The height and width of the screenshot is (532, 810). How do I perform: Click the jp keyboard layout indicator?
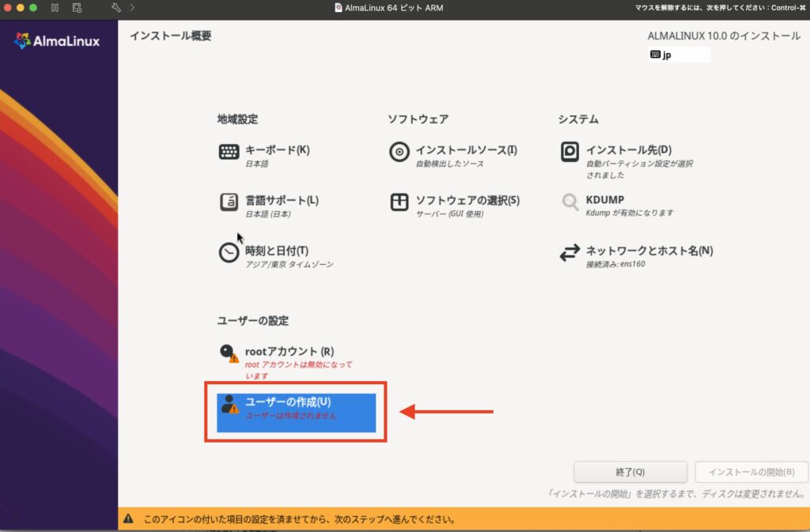pyautogui.click(x=678, y=55)
